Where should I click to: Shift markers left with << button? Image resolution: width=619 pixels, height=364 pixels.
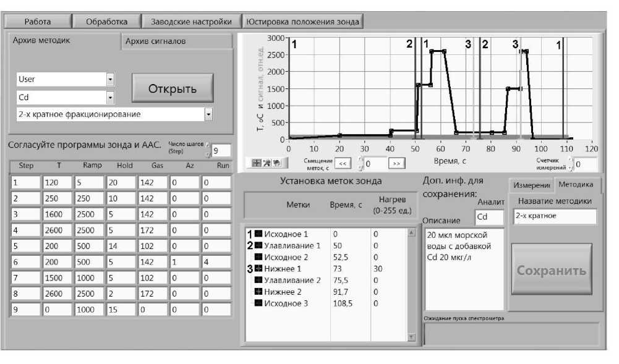343,163
